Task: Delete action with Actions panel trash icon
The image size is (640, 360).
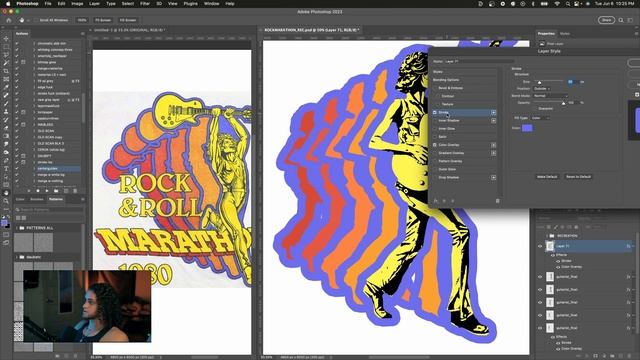Action: [x=75, y=191]
